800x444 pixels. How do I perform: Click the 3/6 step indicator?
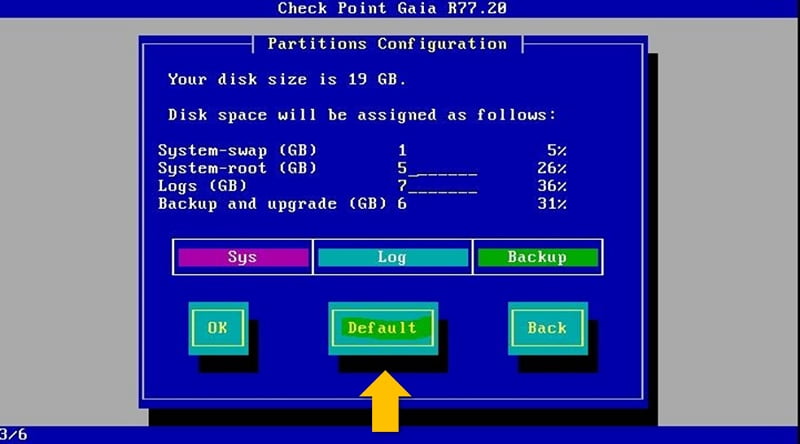pos(14,435)
